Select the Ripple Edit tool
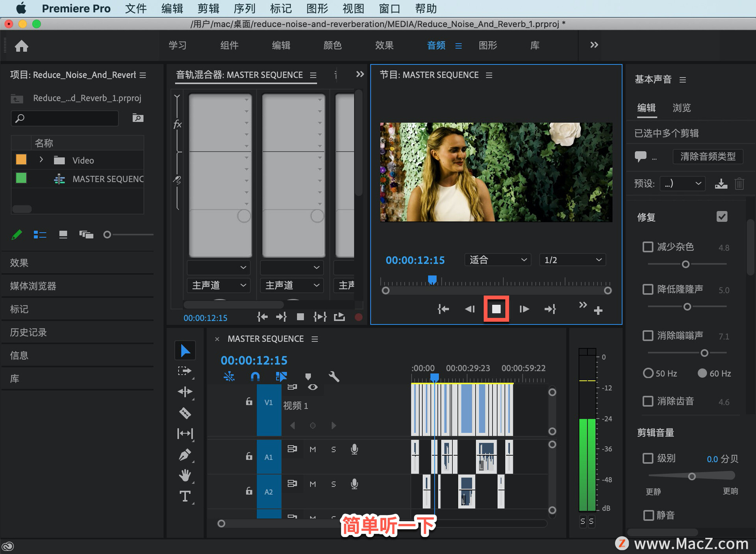The image size is (756, 554). 185,392
